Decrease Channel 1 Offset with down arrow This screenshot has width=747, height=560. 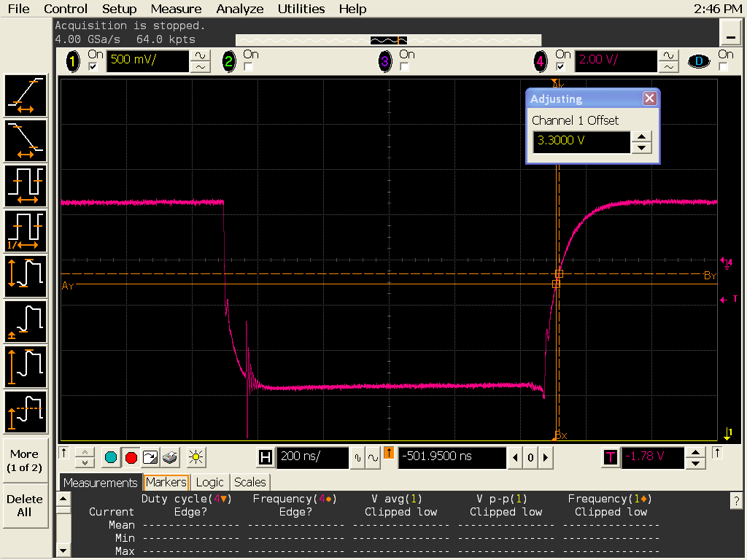click(642, 147)
